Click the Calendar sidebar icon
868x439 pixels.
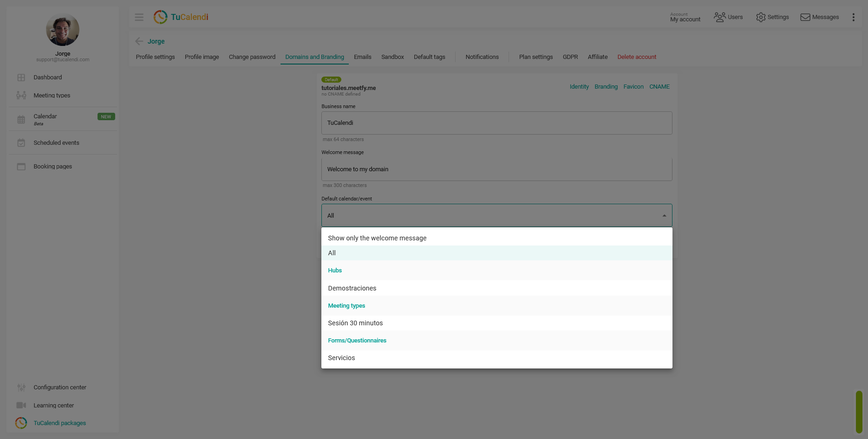21,120
